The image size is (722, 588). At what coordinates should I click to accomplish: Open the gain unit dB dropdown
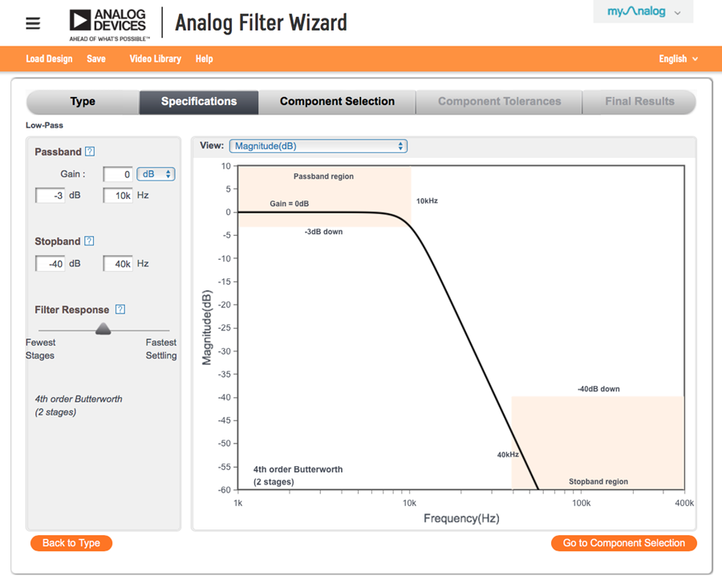[156, 174]
